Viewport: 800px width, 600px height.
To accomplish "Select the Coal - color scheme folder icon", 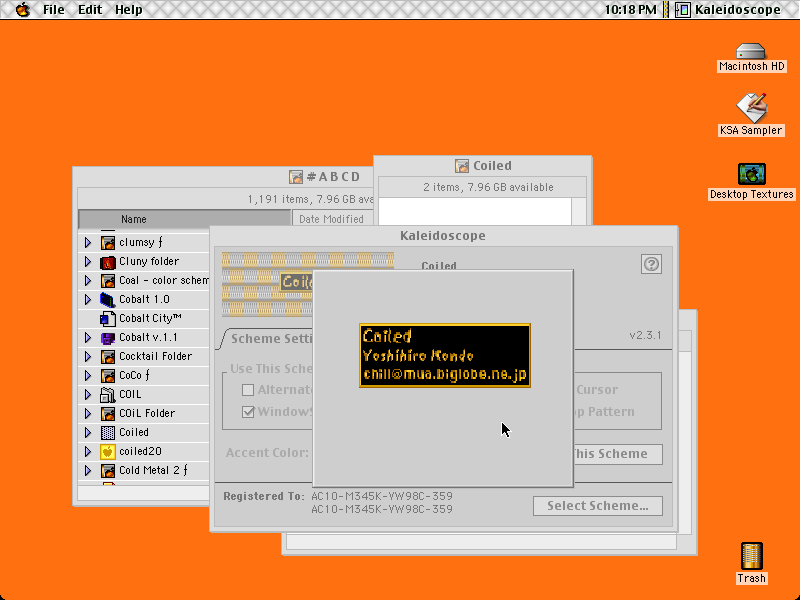I will click(x=108, y=281).
